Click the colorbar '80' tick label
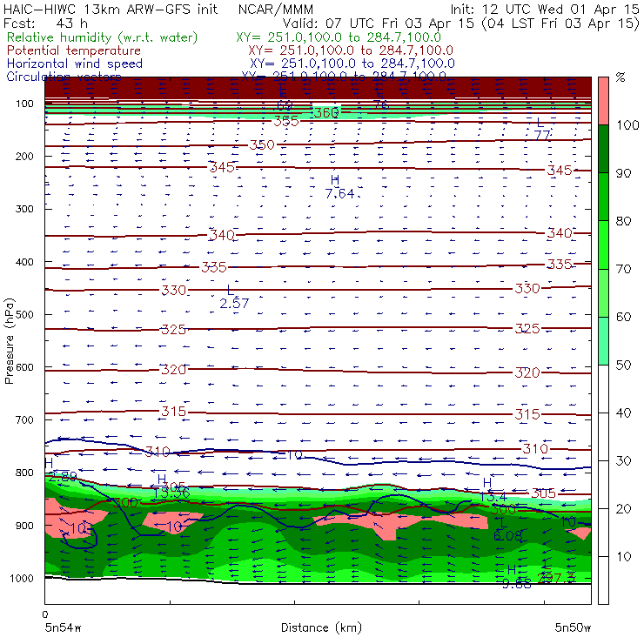Screen dimensions: 644x644 tap(623, 221)
